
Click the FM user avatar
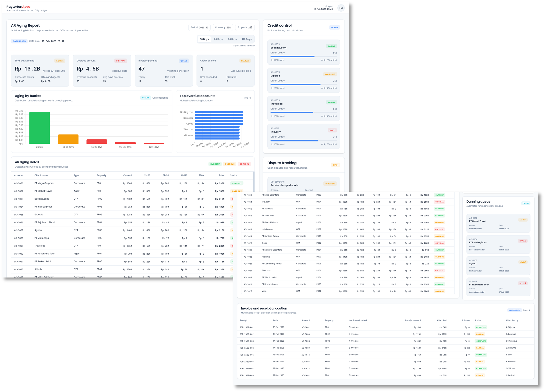coord(341,8)
